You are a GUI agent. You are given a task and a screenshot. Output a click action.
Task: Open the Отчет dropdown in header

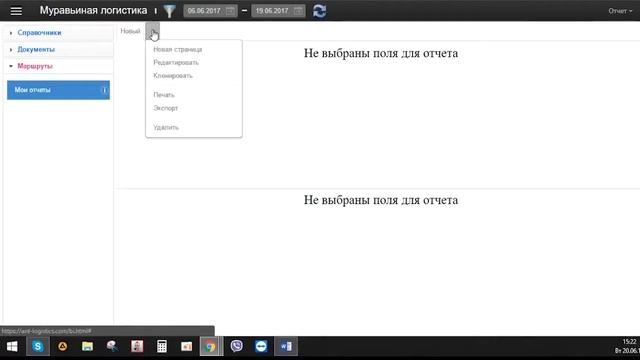pos(620,11)
